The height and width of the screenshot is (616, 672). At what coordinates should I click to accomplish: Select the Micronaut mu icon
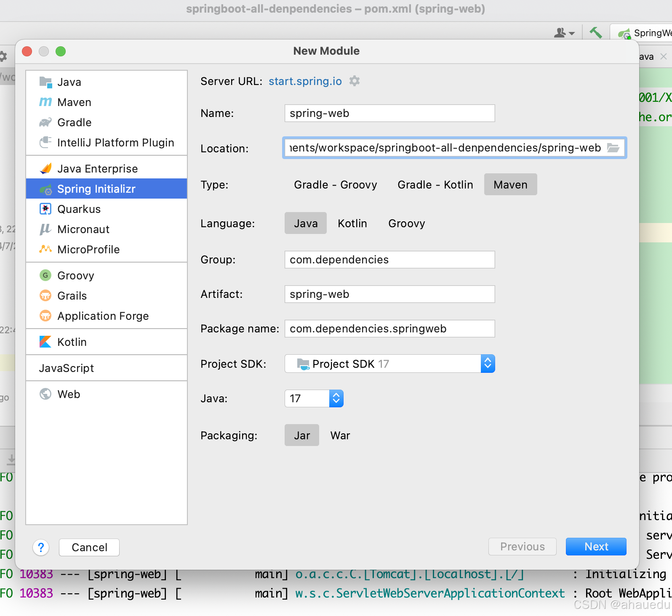coord(45,229)
